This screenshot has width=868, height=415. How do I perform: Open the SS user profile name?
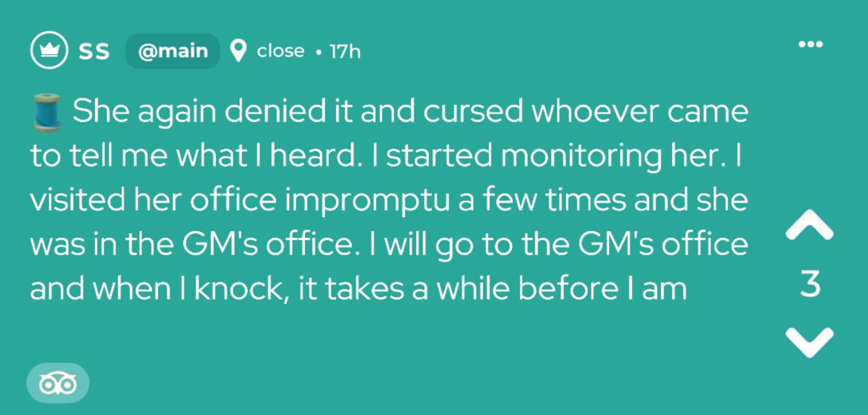point(94,51)
